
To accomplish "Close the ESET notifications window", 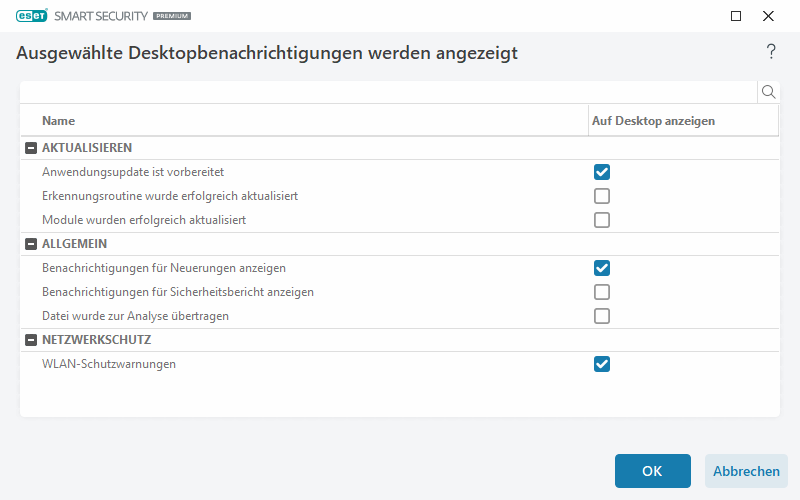I will tap(768, 16).
